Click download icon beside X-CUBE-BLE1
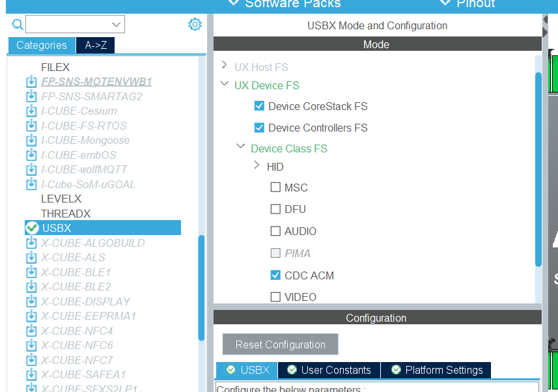The image size is (558, 392). tap(31, 272)
